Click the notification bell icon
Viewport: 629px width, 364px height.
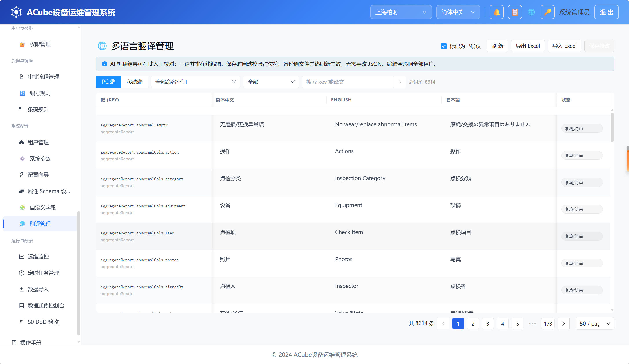(496, 12)
